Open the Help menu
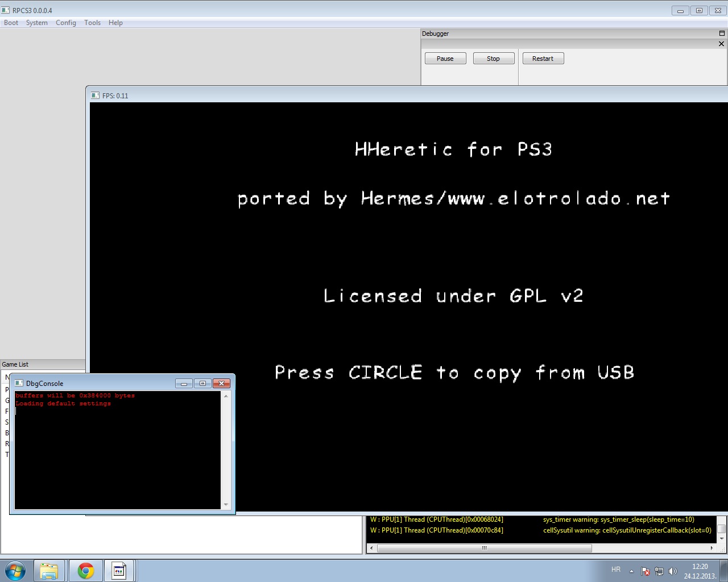Screen dimensions: 728x582 coord(115,23)
